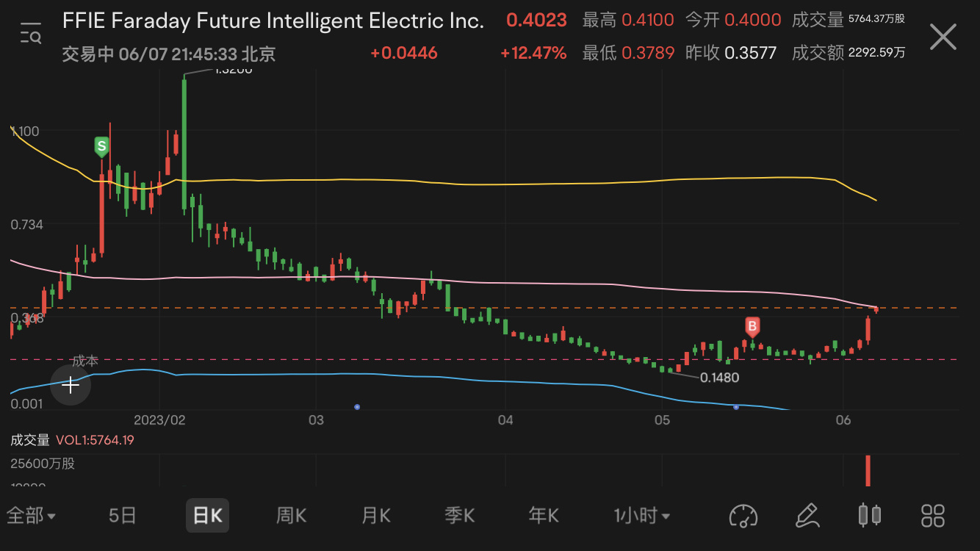Click the 成本 cost line label
980x551 pixels.
85,361
